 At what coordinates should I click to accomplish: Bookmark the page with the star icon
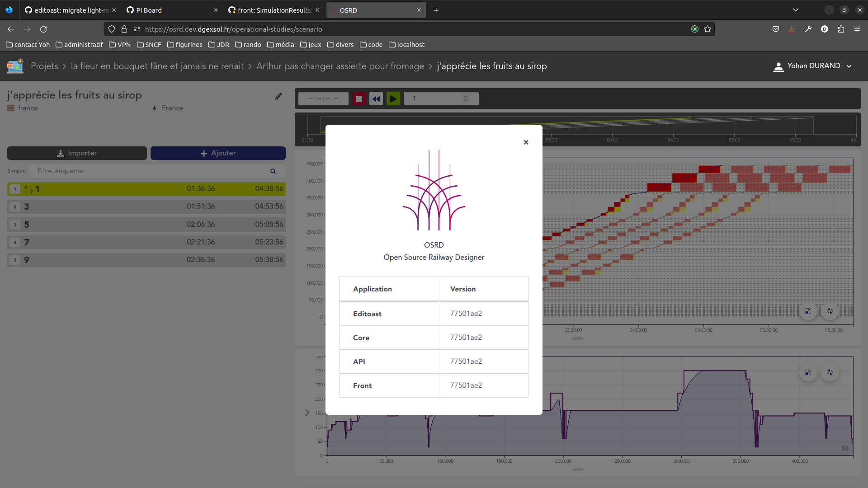708,29
